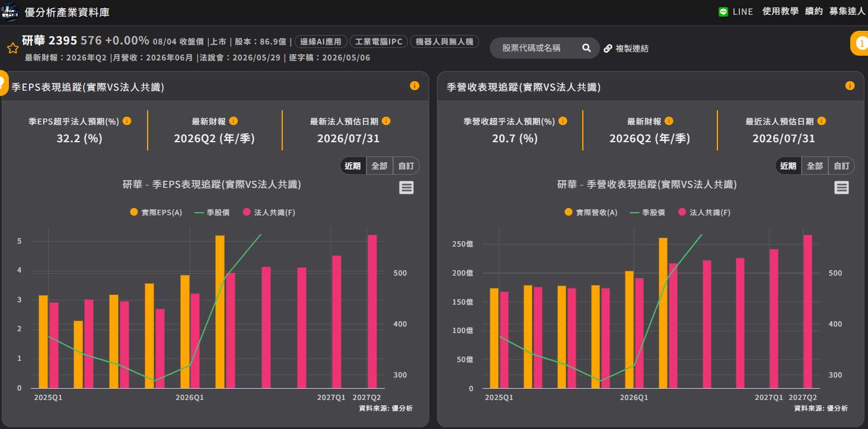Click the info icon for 季營收表現追蹤 panel title
Viewport: 868px width, 429px height.
click(x=850, y=86)
